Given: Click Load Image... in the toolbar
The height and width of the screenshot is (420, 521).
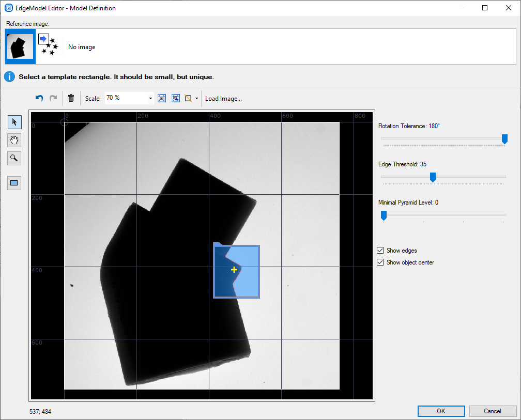Looking at the screenshot, I should [223, 98].
